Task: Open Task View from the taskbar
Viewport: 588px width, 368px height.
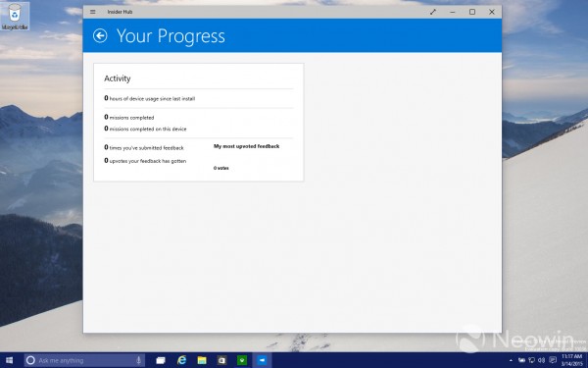Action: point(161,360)
